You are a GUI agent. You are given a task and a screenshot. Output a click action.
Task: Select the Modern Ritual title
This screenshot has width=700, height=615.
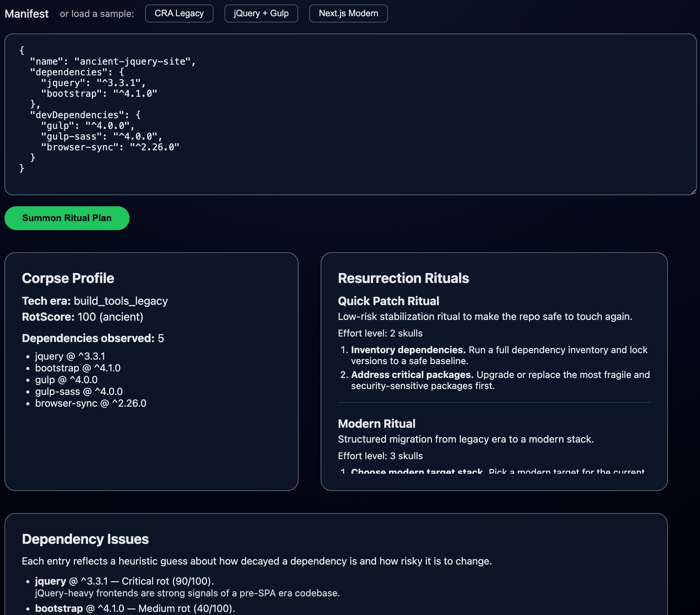pyautogui.click(x=377, y=424)
